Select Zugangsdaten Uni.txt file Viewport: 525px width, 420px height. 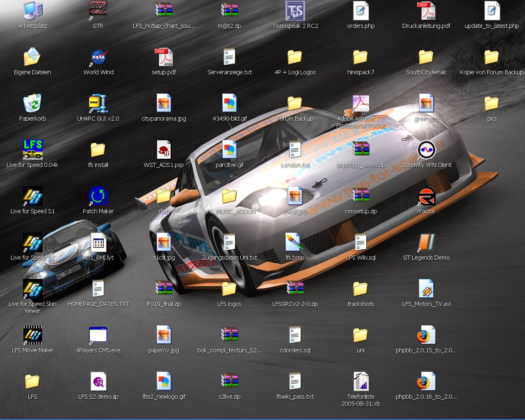[230, 243]
